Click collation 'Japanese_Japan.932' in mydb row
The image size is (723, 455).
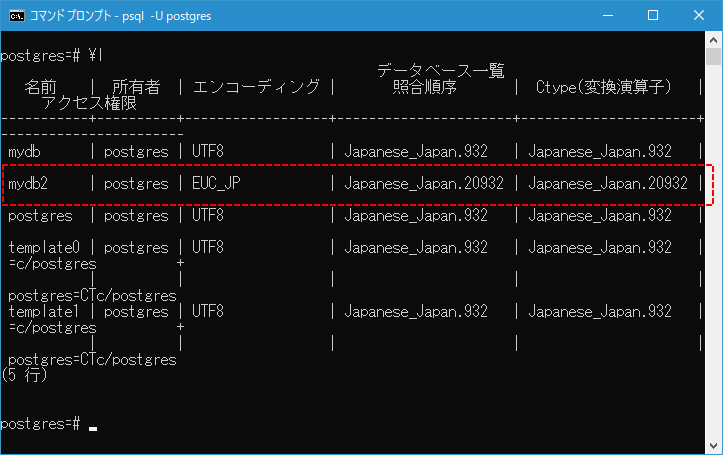coord(416,151)
